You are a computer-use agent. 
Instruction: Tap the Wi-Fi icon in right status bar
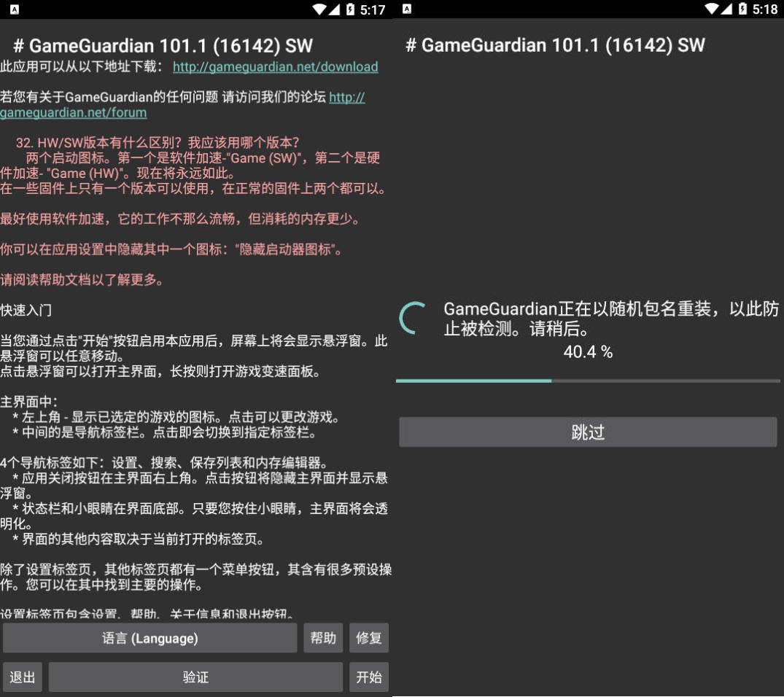(713, 9)
